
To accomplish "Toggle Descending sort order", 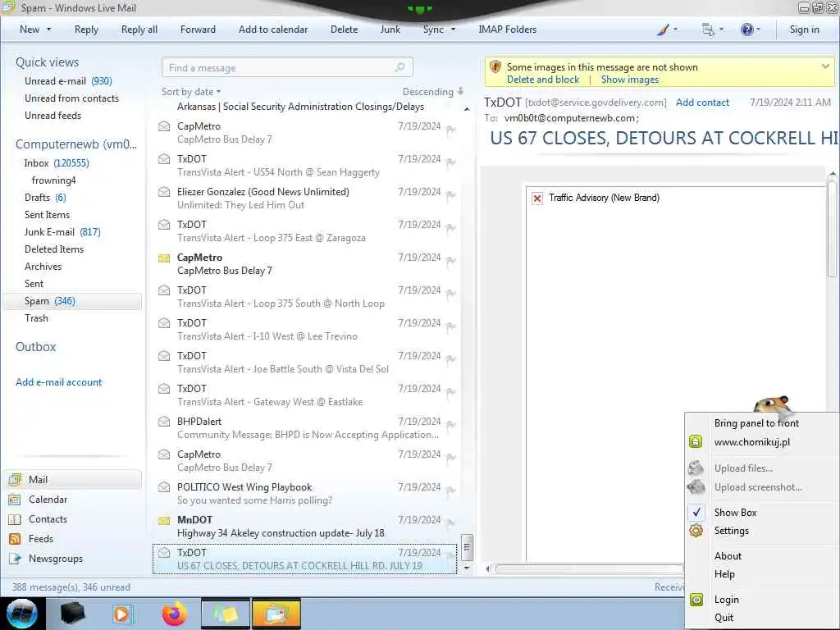I will (433, 92).
